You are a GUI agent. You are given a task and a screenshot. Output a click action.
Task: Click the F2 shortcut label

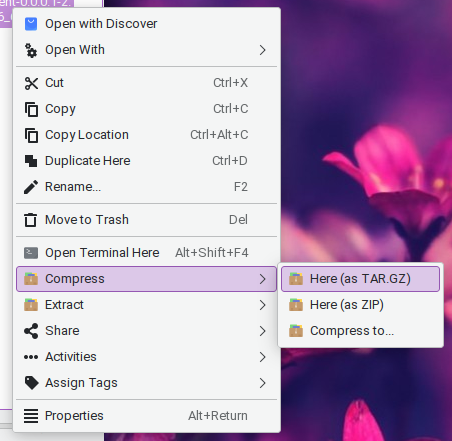coord(241,187)
